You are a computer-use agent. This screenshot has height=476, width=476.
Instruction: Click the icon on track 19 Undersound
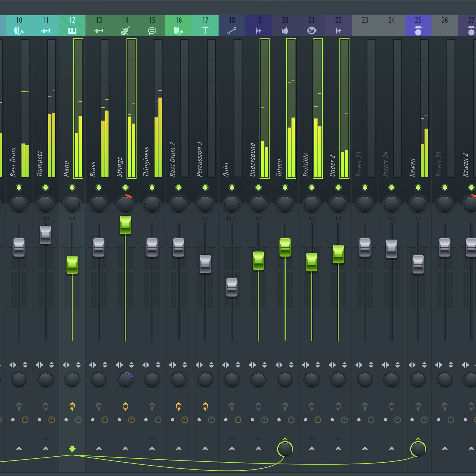pos(259,31)
